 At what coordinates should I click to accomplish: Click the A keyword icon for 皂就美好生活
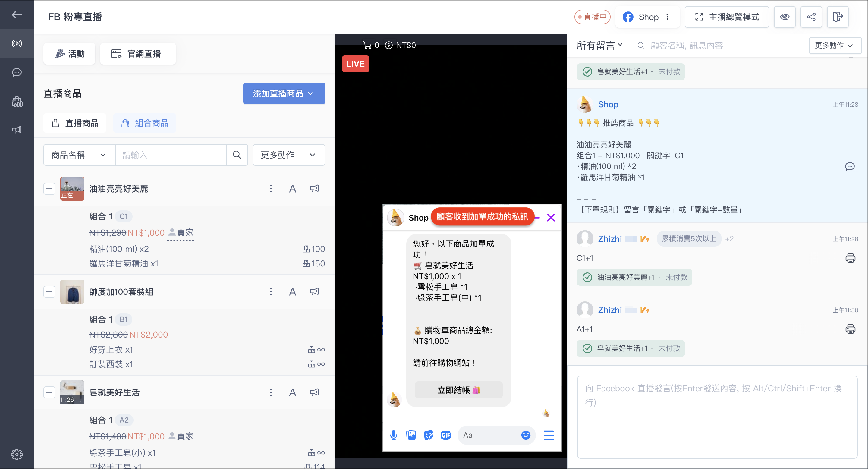[x=292, y=392]
